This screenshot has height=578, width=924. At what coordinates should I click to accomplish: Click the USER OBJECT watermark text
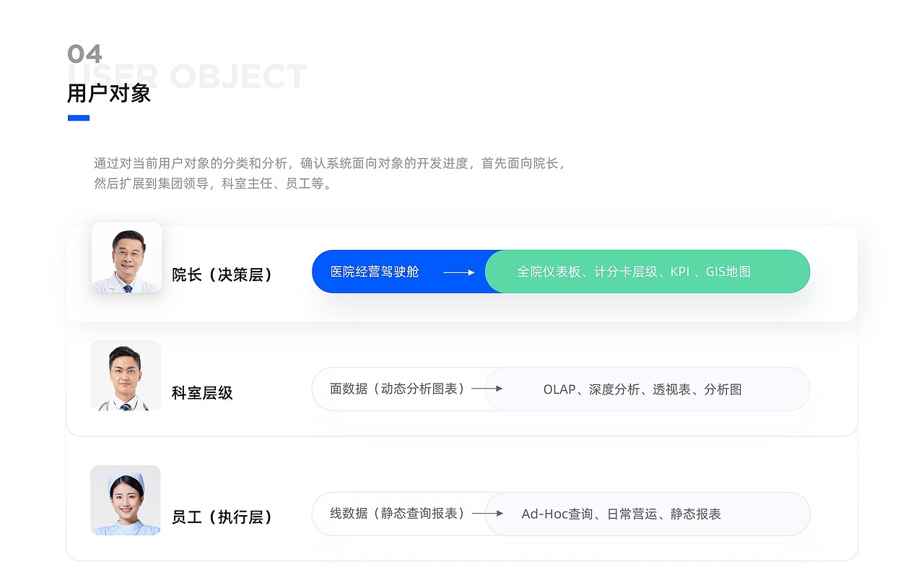[x=184, y=76]
